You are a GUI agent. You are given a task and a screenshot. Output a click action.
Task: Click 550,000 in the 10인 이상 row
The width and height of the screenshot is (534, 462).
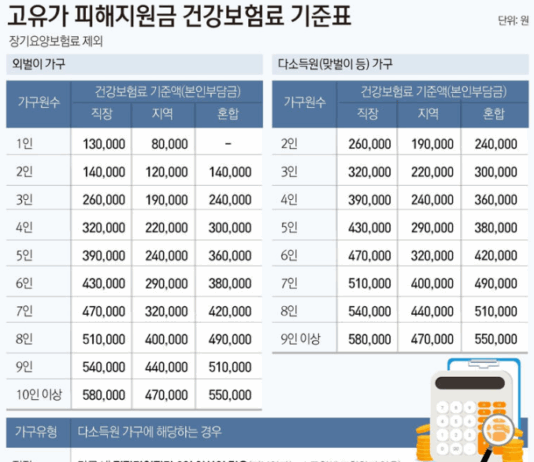pyautogui.click(x=230, y=396)
